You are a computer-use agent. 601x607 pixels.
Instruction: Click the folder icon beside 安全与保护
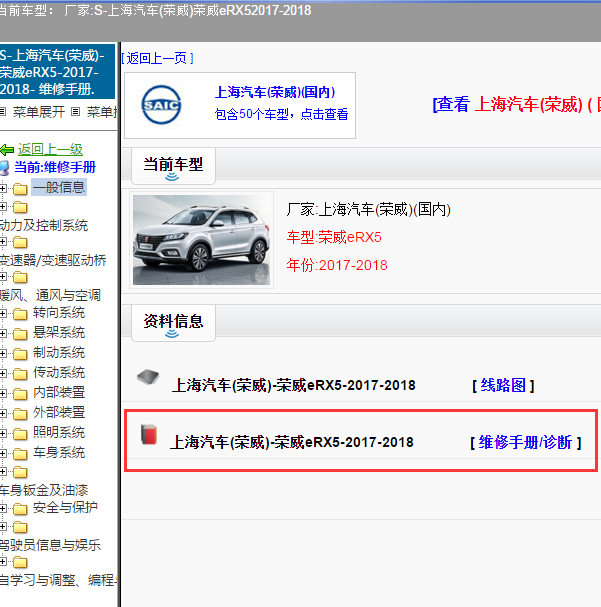pyautogui.click(x=20, y=509)
